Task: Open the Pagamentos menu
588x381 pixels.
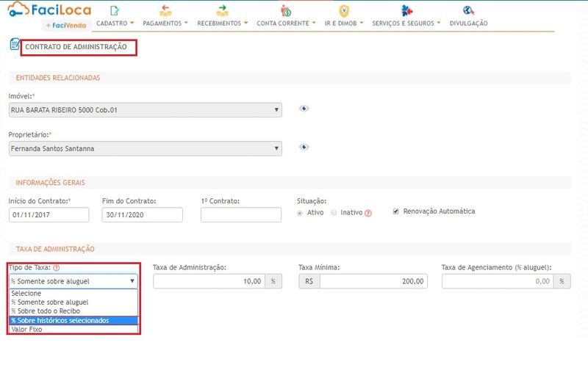Action: 165,23
